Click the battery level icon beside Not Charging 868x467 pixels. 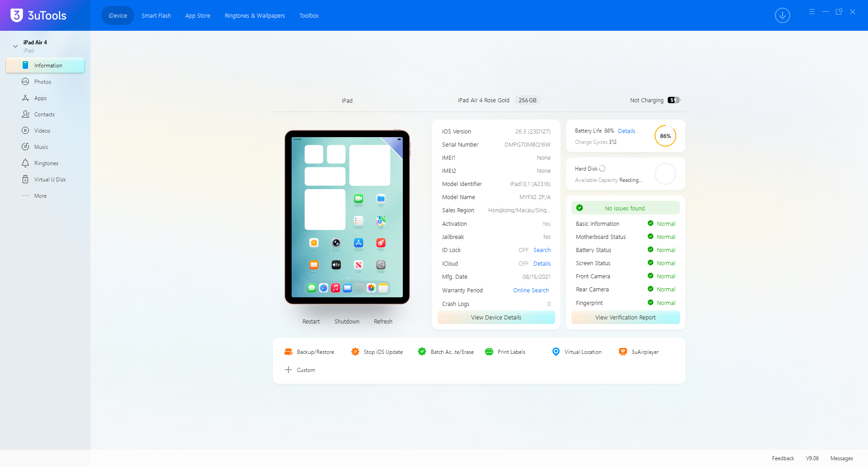coord(674,100)
